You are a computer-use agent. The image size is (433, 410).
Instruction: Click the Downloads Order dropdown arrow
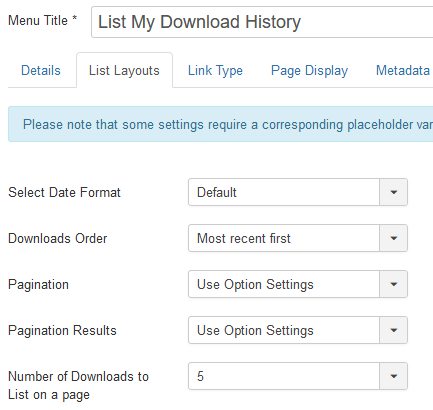[393, 238]
